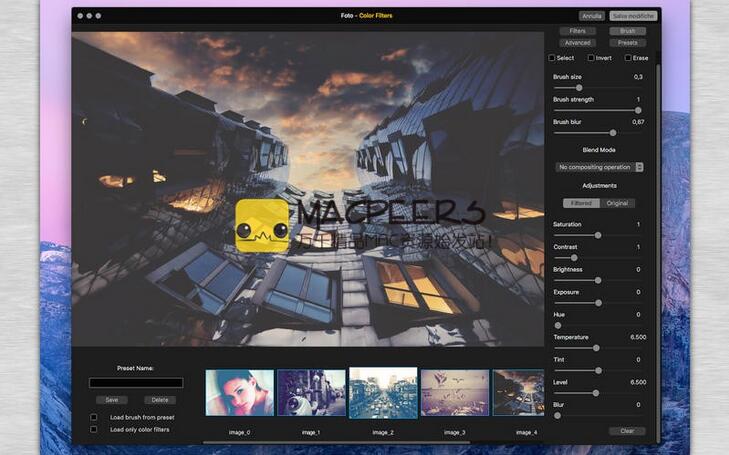Click the Brush size slider handle

point(579,88)
